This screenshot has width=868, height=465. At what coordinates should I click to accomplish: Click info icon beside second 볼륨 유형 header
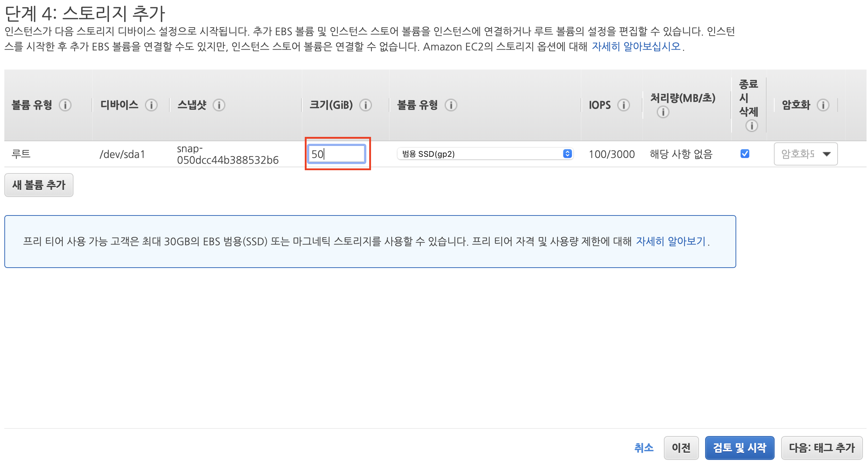pos(451,105)
